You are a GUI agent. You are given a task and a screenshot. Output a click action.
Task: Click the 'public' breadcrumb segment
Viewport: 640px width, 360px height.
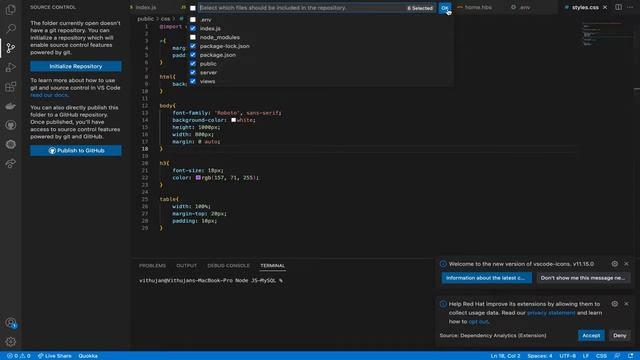[x=145, y=19]
